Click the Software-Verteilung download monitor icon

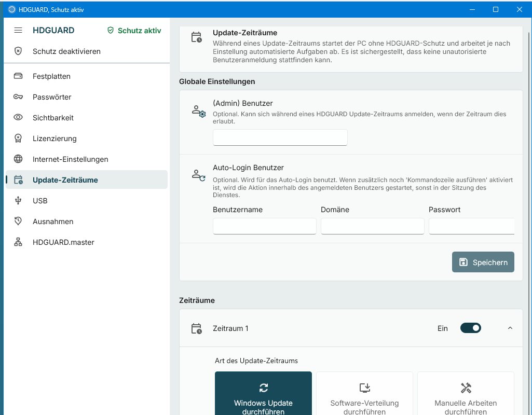(x=365, y=388)
